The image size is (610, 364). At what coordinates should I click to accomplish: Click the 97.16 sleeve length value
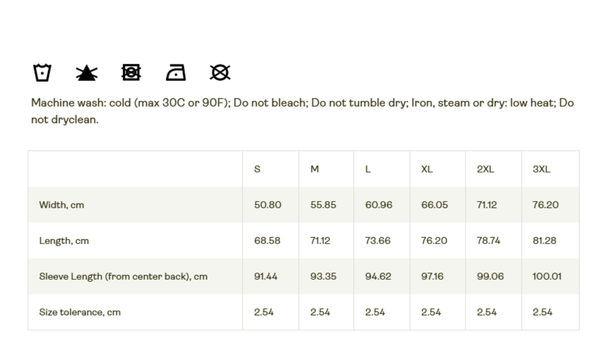click(x=432, y=277)
